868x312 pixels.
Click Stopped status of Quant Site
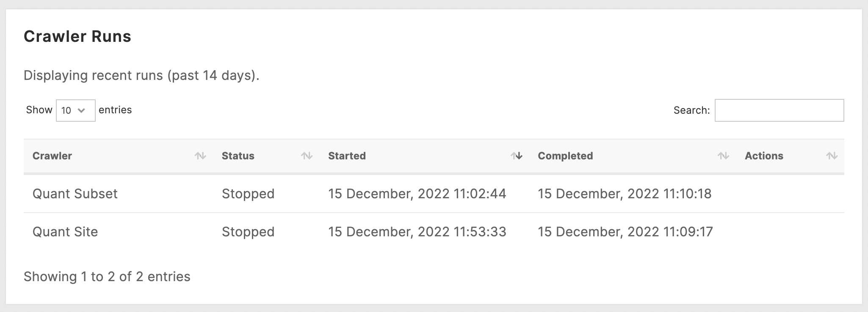[248, 232]
